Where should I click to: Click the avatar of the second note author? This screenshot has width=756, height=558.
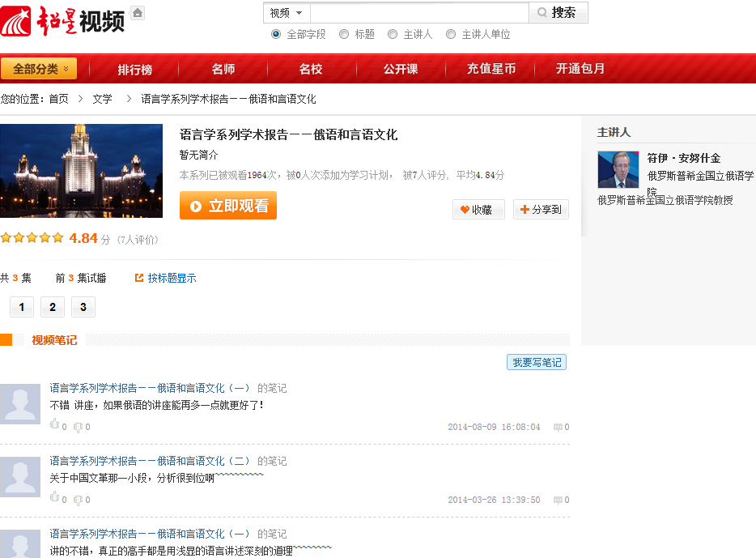pyautogui.click(x=19, y=477)
